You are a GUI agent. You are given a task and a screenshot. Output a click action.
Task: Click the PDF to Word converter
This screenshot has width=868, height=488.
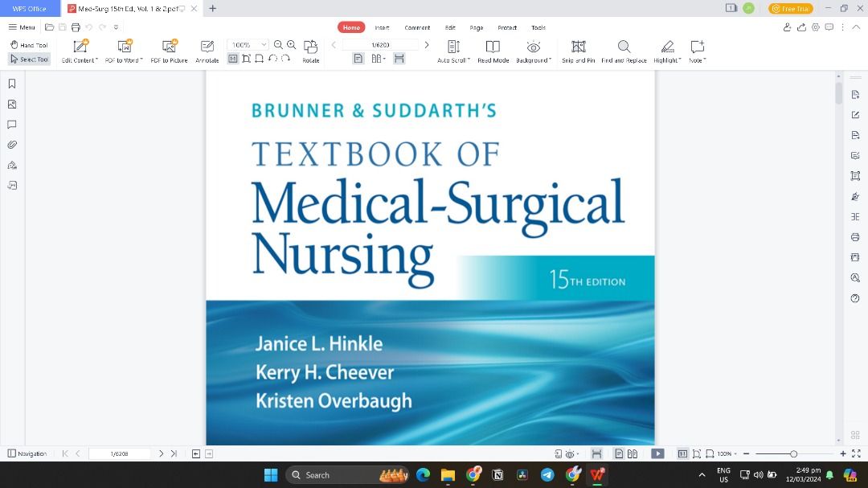(124, 51)
